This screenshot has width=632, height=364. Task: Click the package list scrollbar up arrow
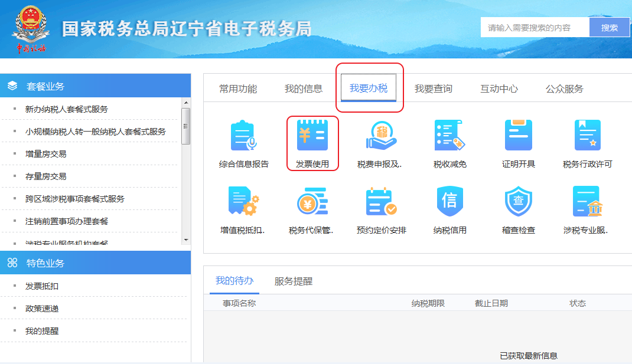coord(186,103)
